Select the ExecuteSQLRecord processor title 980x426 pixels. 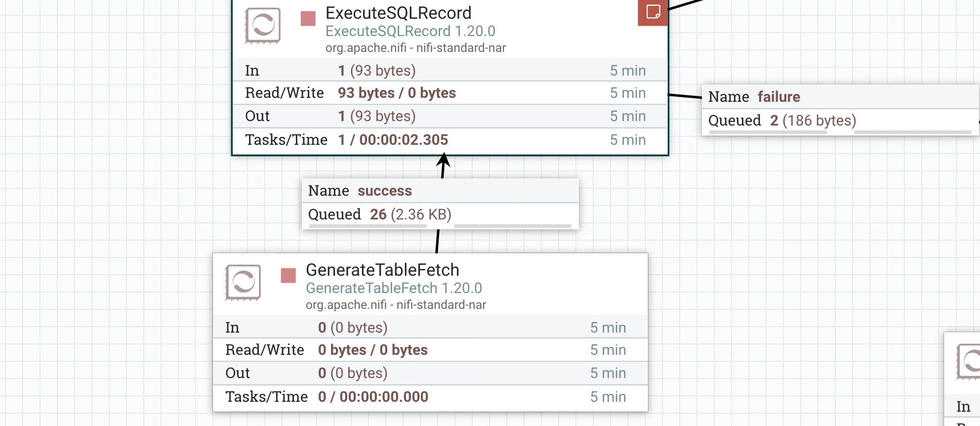click(x=399, y=13)
